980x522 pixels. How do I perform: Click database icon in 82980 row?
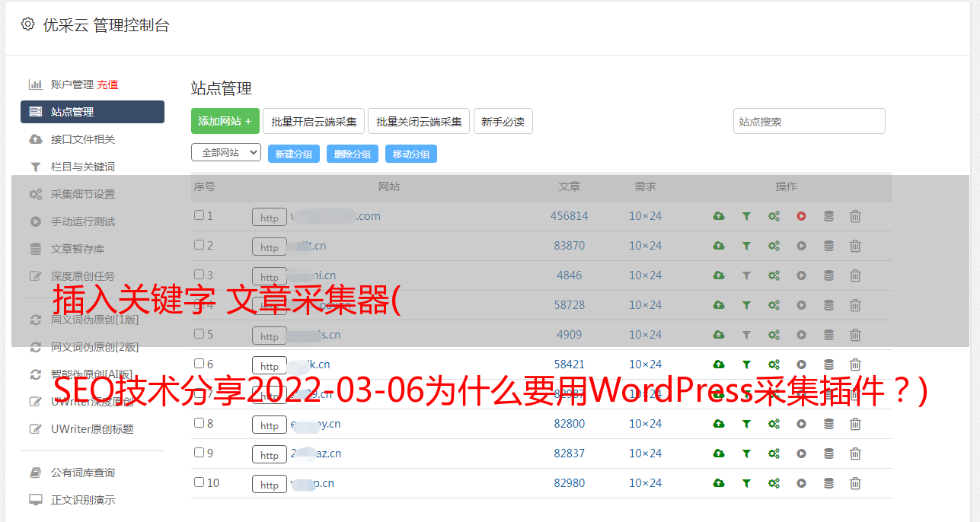pyautogui.click(x=828, y=483)
